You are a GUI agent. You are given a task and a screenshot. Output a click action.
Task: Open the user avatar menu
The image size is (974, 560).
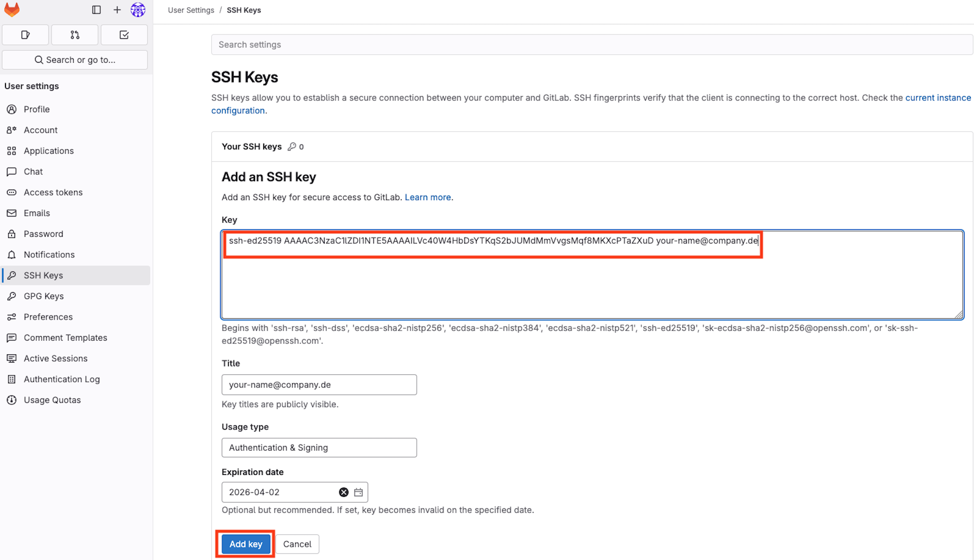138,10
